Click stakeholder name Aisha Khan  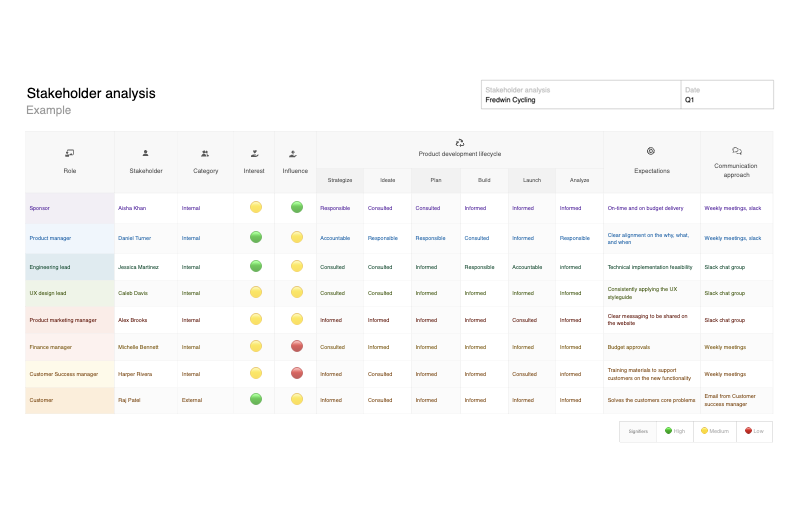click(132, 208)
